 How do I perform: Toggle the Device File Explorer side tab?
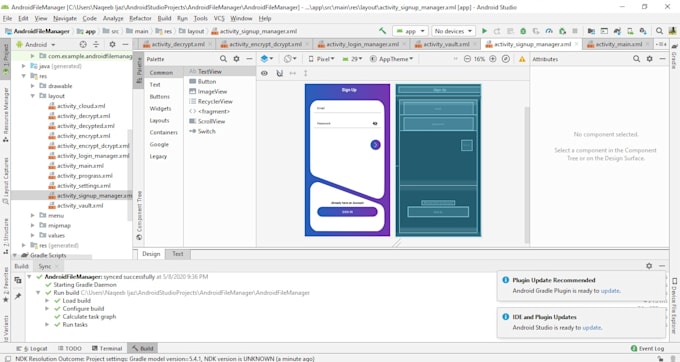tap(674, 306)
